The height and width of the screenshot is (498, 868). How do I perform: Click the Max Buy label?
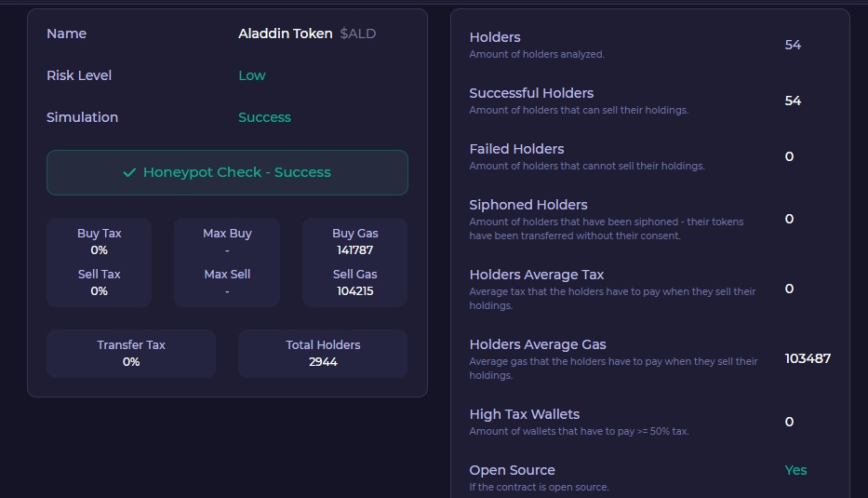[227, 234]
